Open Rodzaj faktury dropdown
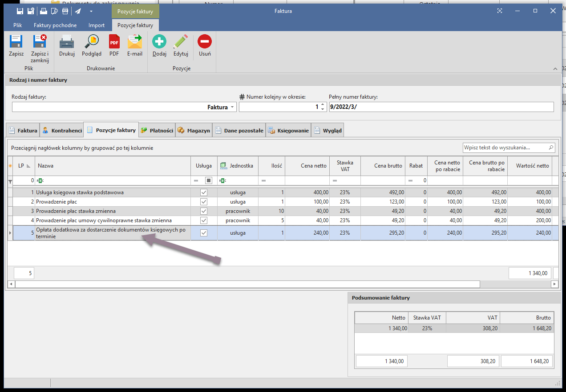 232,107
